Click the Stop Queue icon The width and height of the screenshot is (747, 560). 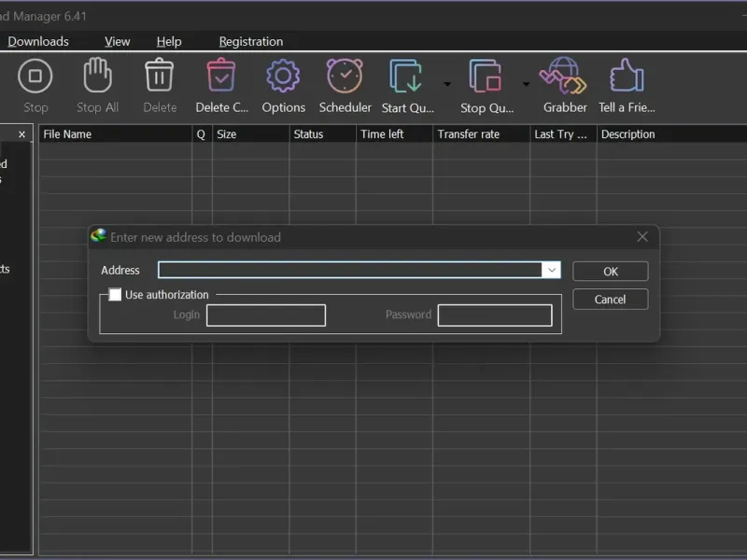click(486, 76)
